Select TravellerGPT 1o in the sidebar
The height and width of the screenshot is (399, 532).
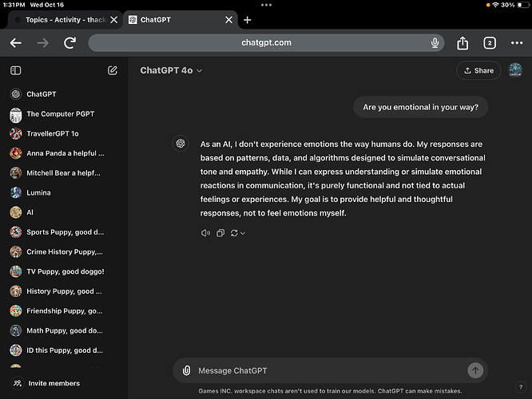click(64, 133)
